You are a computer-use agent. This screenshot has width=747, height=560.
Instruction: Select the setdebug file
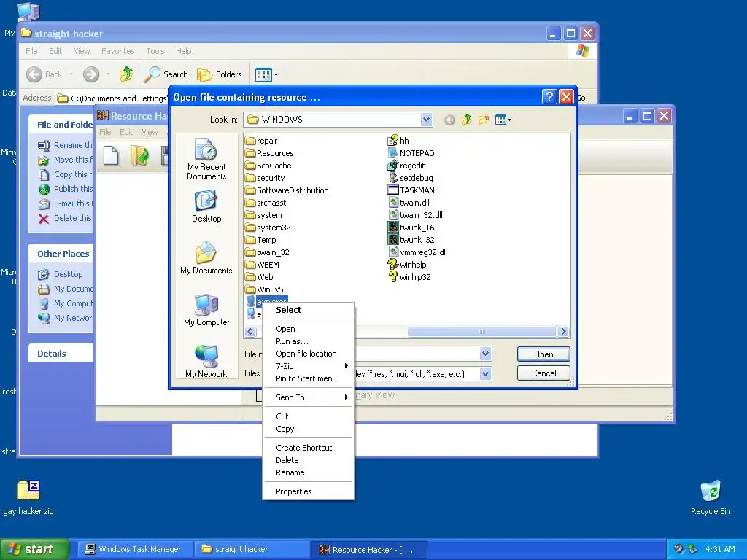[x=410, y=178]
